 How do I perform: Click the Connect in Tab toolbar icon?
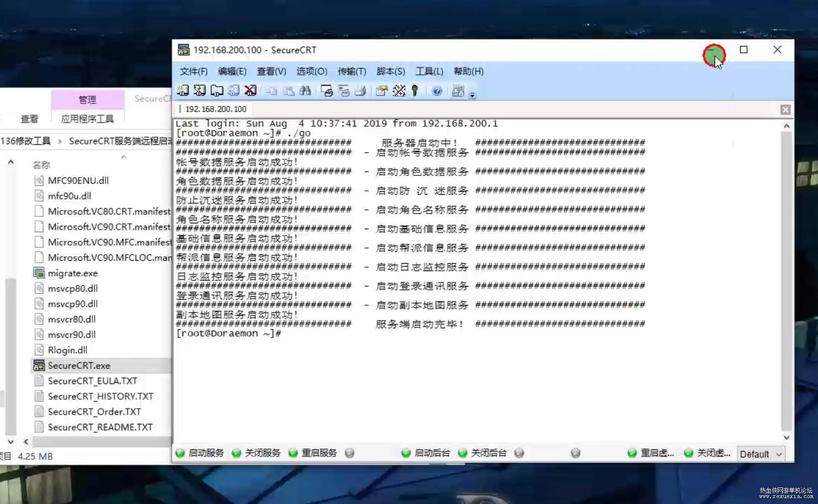(217, 91)
